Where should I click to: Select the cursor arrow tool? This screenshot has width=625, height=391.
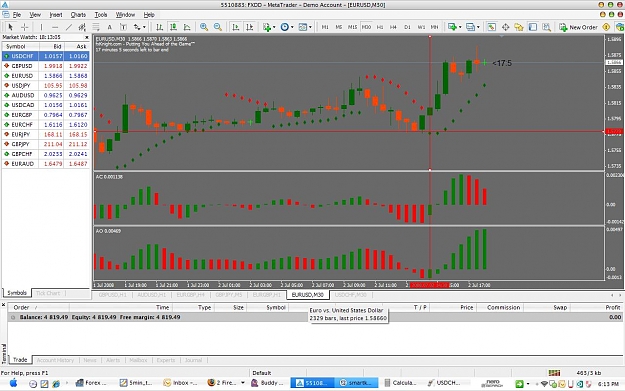point(10,27)
